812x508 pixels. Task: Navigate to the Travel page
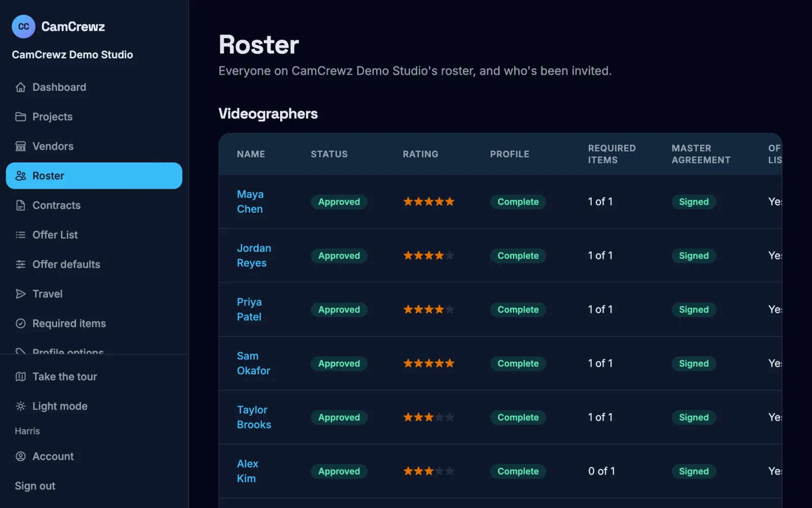coord(94,294)
